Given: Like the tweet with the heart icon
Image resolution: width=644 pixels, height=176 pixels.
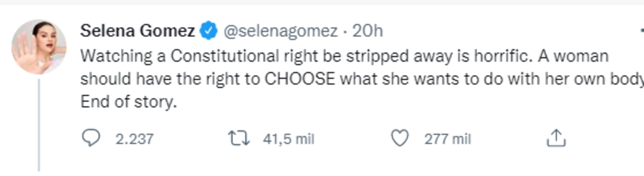Looking at the screenshot, I should (x=400, y=138).
